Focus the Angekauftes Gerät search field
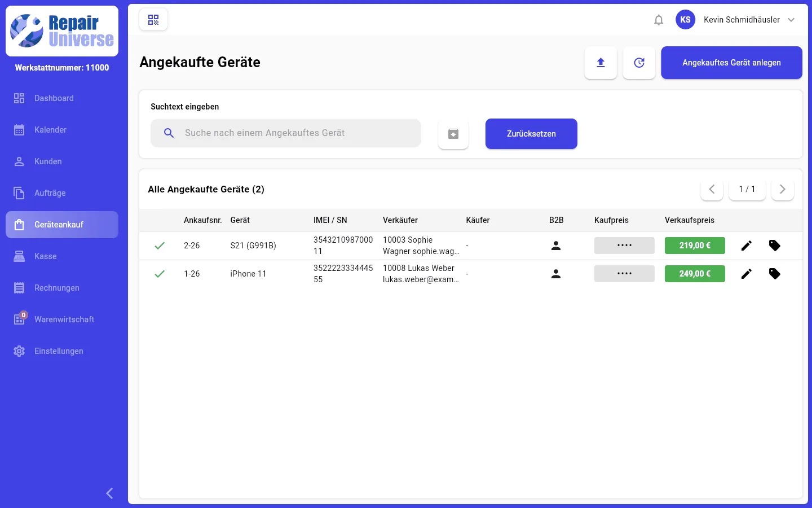 tap(286, 133)
